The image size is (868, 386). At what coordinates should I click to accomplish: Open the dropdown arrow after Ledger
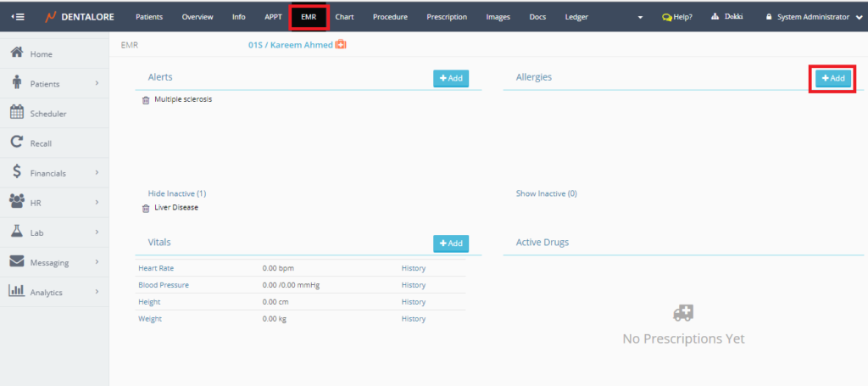[x=640, y=17]
